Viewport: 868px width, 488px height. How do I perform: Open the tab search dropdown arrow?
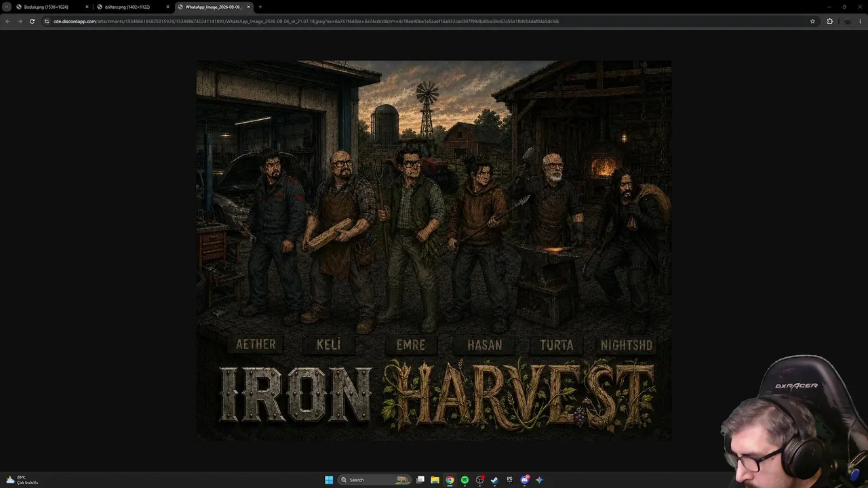(7, 7)
